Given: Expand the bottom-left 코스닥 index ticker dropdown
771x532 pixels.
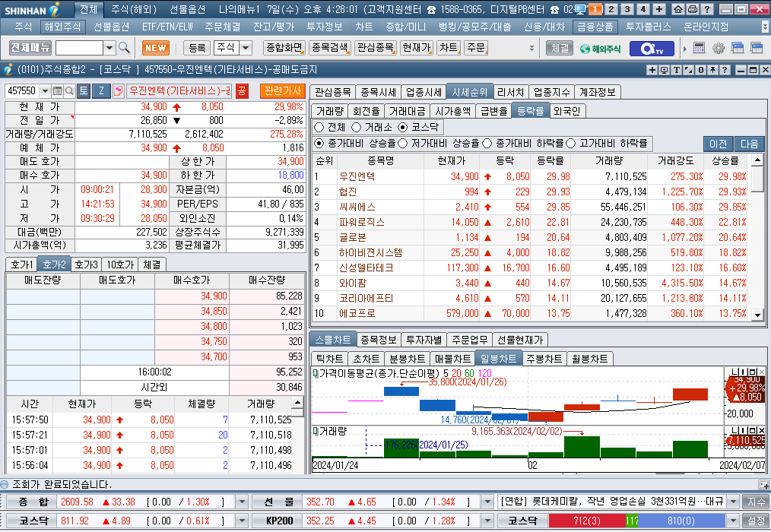Looking at the screenshot, I should [x=242, y=520].
